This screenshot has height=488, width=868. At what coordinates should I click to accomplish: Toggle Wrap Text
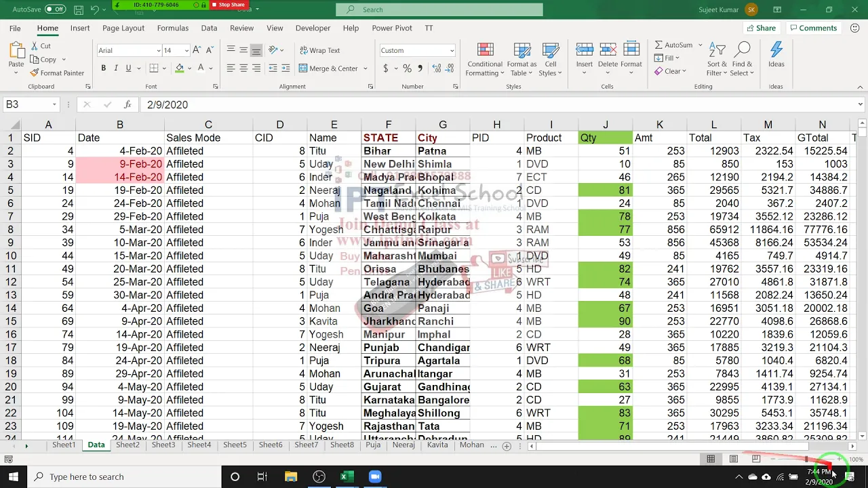pos(320,50)
